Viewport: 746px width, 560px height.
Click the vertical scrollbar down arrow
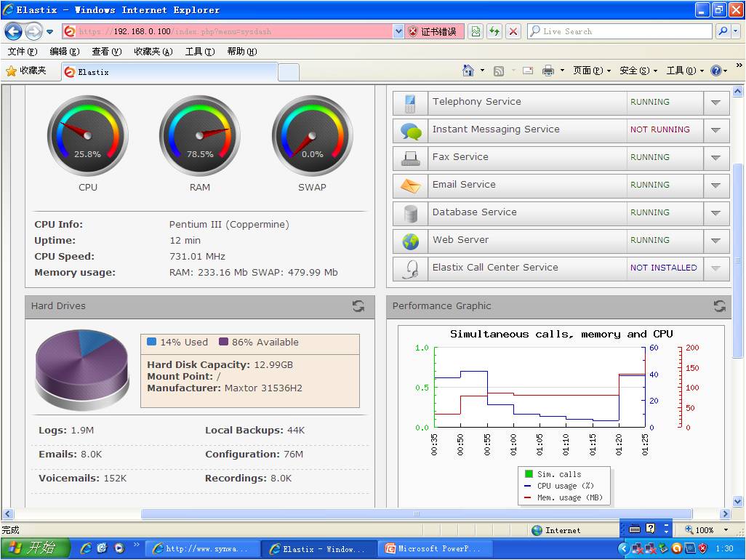[x=737, y=501]
